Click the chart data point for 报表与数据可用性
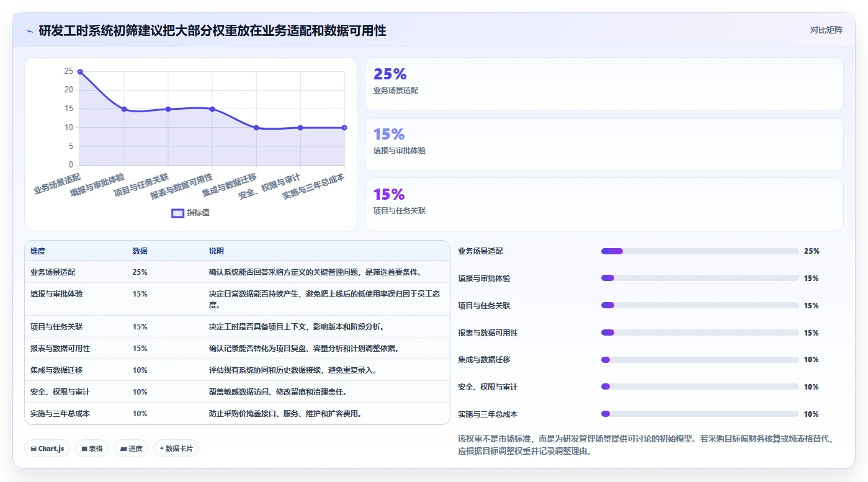868x482 pixels. pyautogui.click(x=212, y=109)
